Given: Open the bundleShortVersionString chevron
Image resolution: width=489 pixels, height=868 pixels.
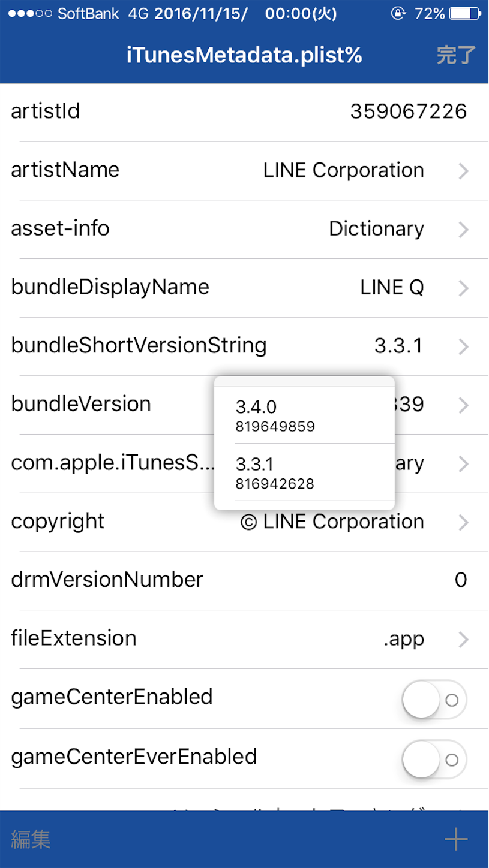Looking at the screenshot, I should point(463,346).
